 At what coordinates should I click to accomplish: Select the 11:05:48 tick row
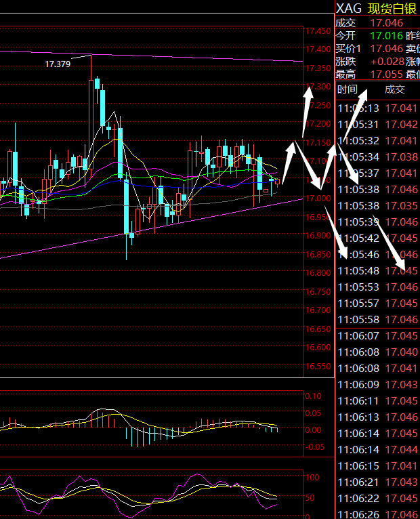pos(378,271)
